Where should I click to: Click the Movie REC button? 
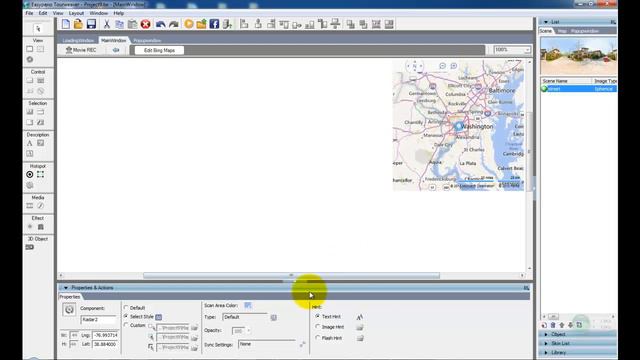(81, 50)
